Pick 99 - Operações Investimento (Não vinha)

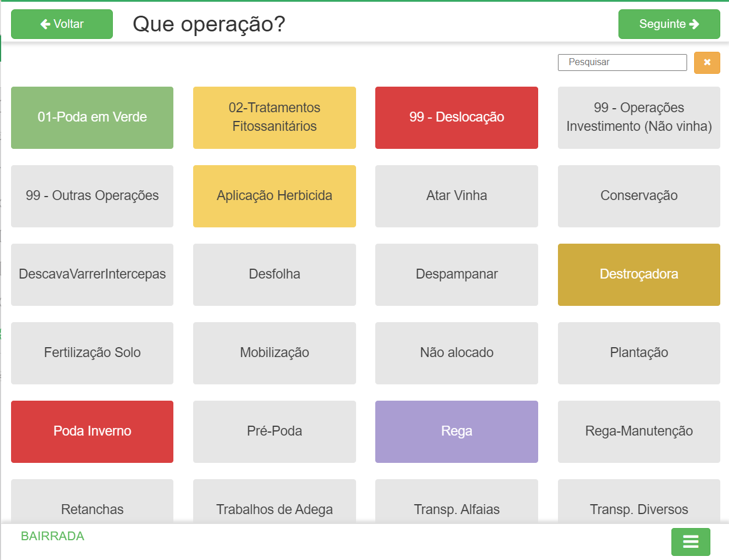pyautogui.click(x=638, y=117)
